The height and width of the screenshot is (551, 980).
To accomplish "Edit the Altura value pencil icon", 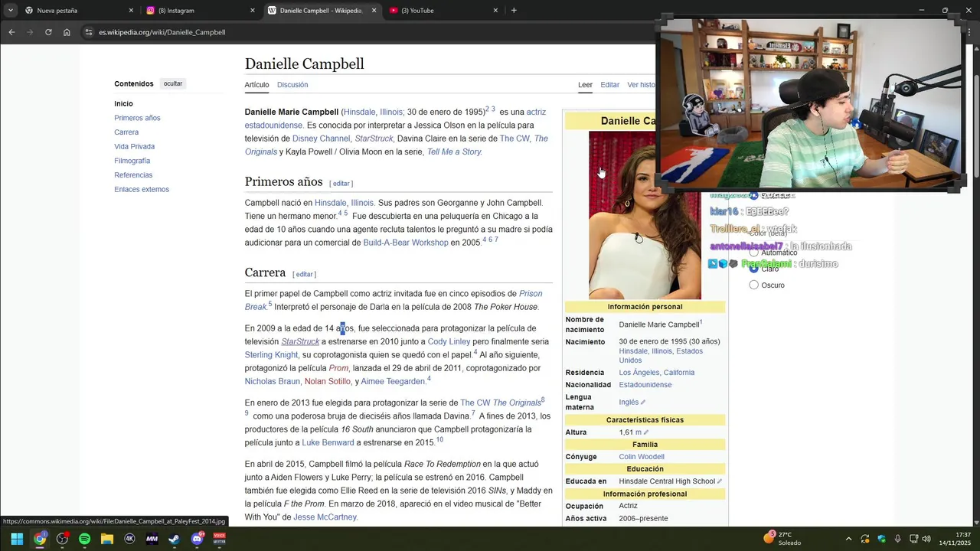I will click(648, 432).
